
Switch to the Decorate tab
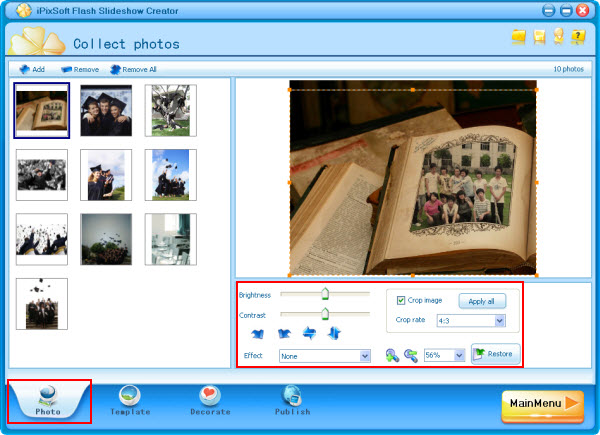[x=210, y=401]
